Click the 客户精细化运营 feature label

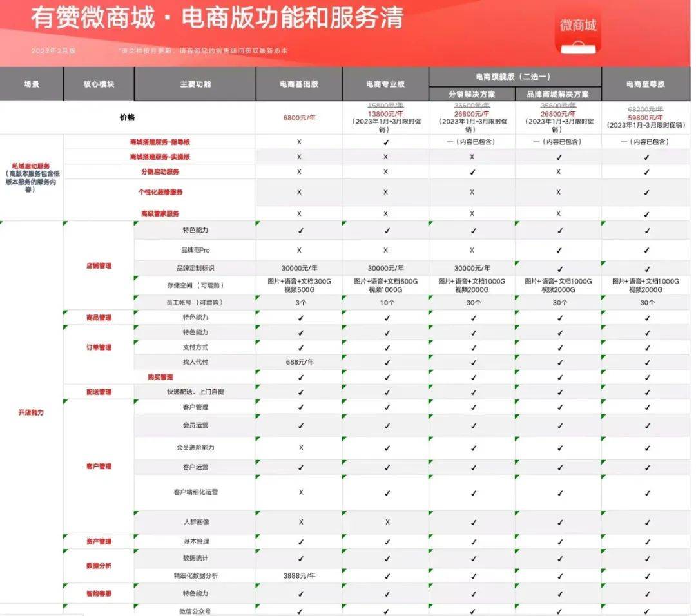click(x=195, y=492)
